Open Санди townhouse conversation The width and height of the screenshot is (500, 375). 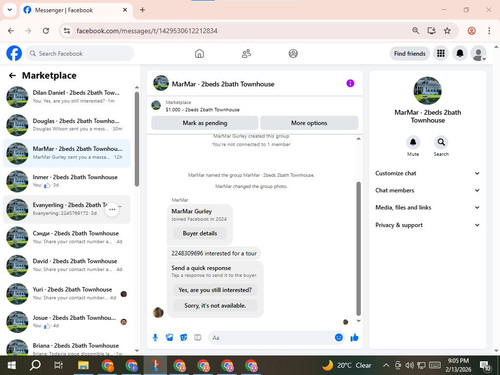[67, 237]
